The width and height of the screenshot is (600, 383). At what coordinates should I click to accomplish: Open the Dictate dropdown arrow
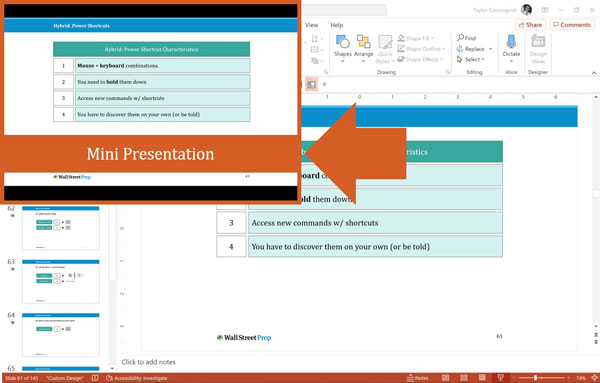pos(511,61)
